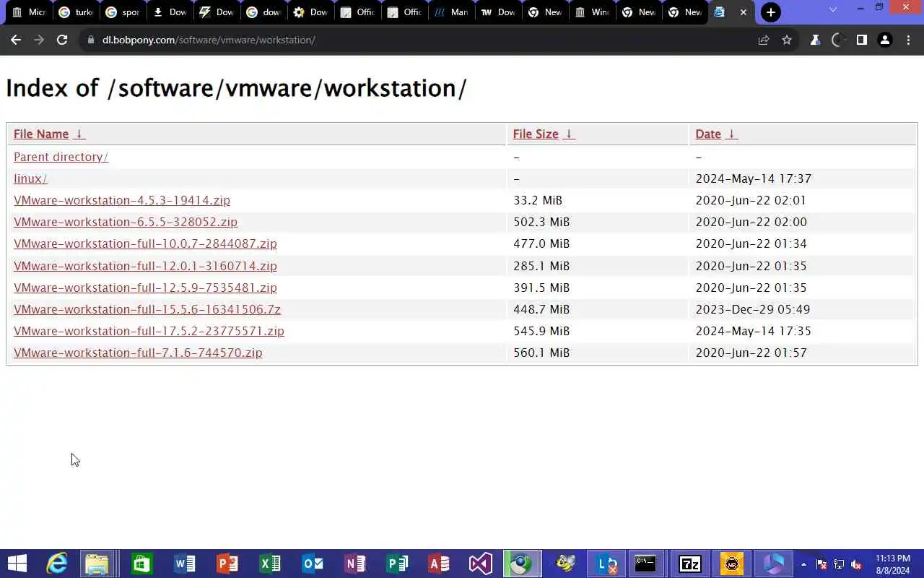
Task: Close the current active tab
Action: click(744, 12)
